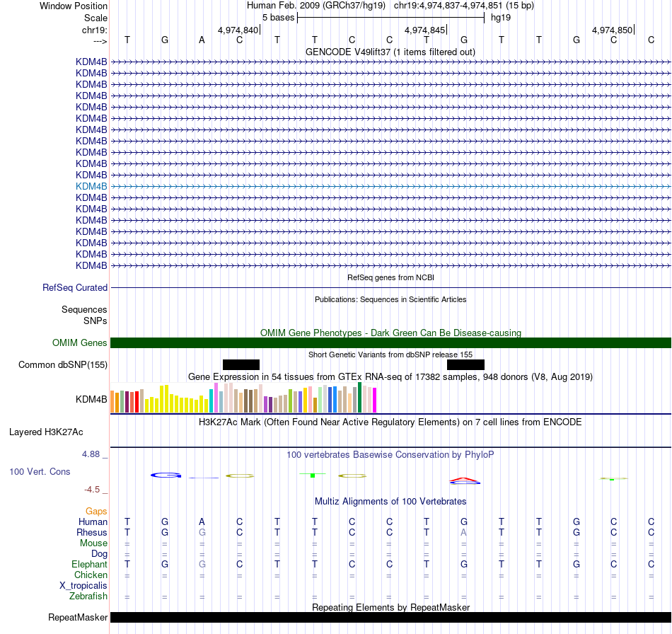Open Publications: Sequences in Scientific Articles title
This screenshot has width=672, height=634.
pyautogui.click(x=390, y=299)
